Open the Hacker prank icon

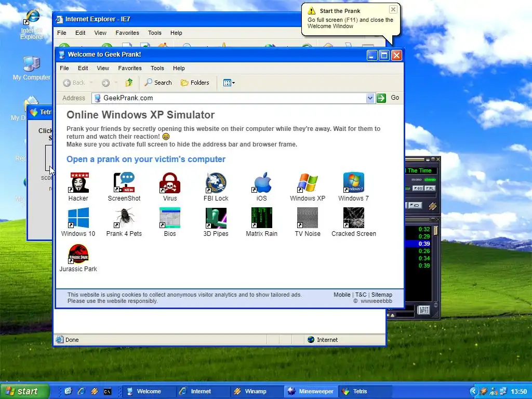coord(78,187)
